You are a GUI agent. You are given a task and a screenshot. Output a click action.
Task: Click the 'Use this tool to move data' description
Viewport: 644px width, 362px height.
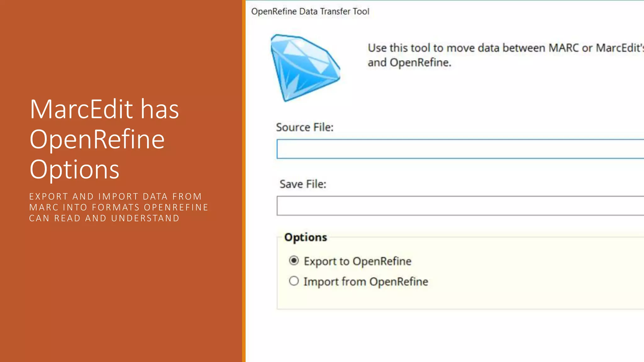coord(506,55)
